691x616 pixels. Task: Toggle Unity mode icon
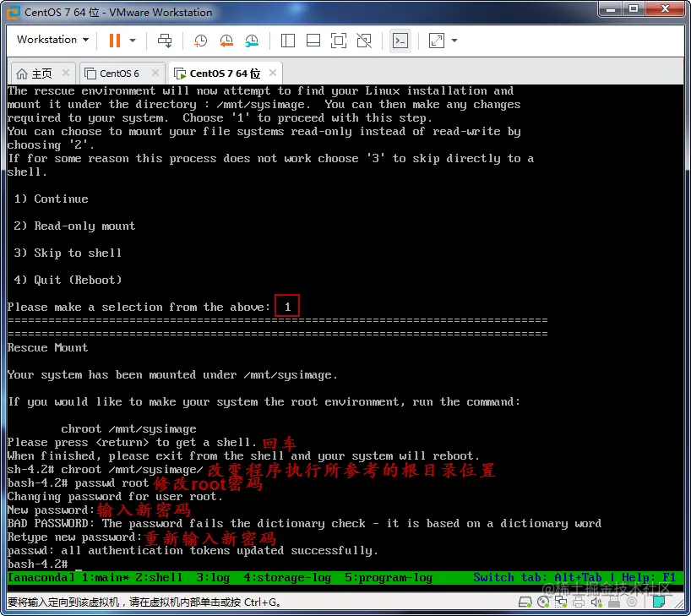[364, 41]
